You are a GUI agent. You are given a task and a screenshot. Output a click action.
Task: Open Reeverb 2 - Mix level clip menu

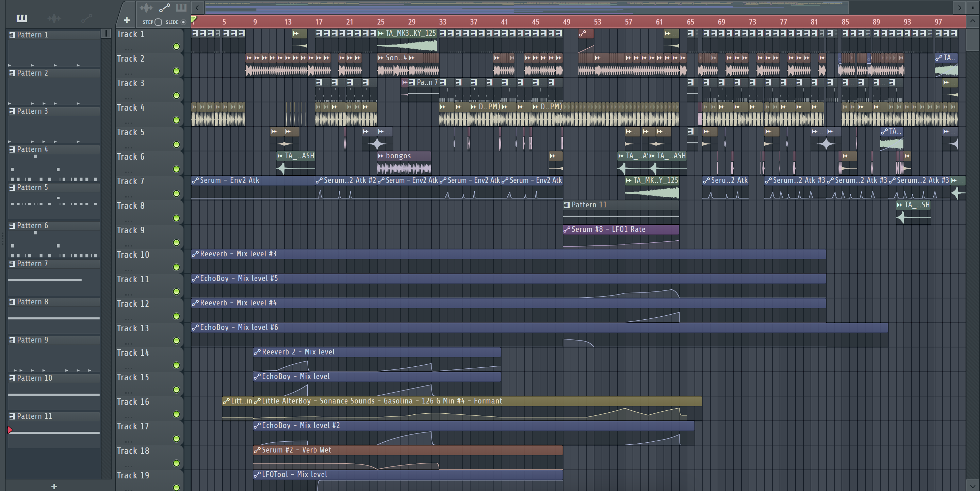pos(257,352)
